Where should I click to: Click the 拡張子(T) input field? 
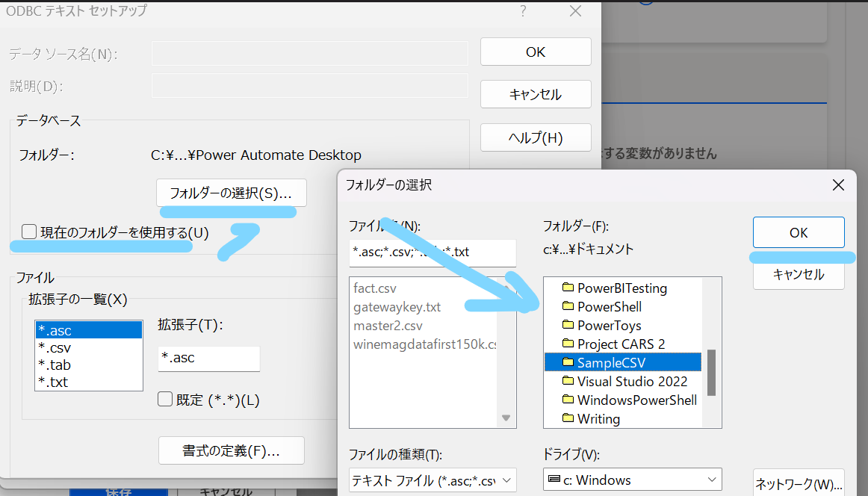click(208, 359)
